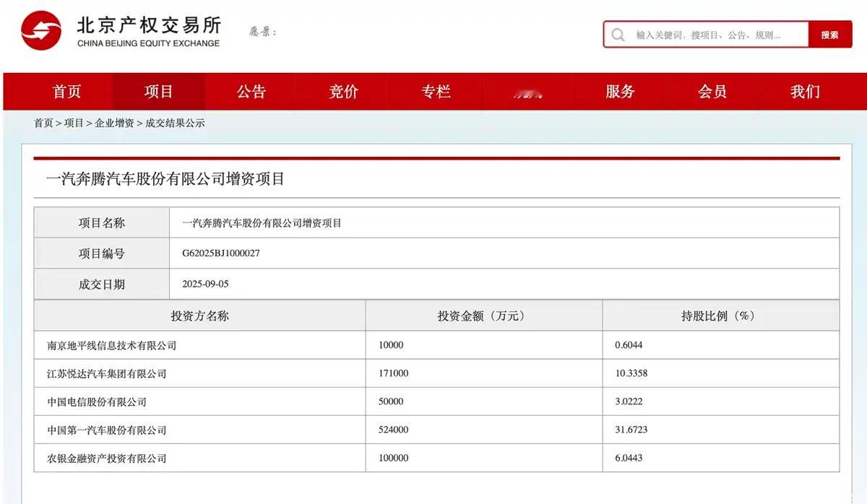The image size is (867, 504).
Task: Click 成交结果公示 in the breadcrumb trail
Action: pos(175,123)
